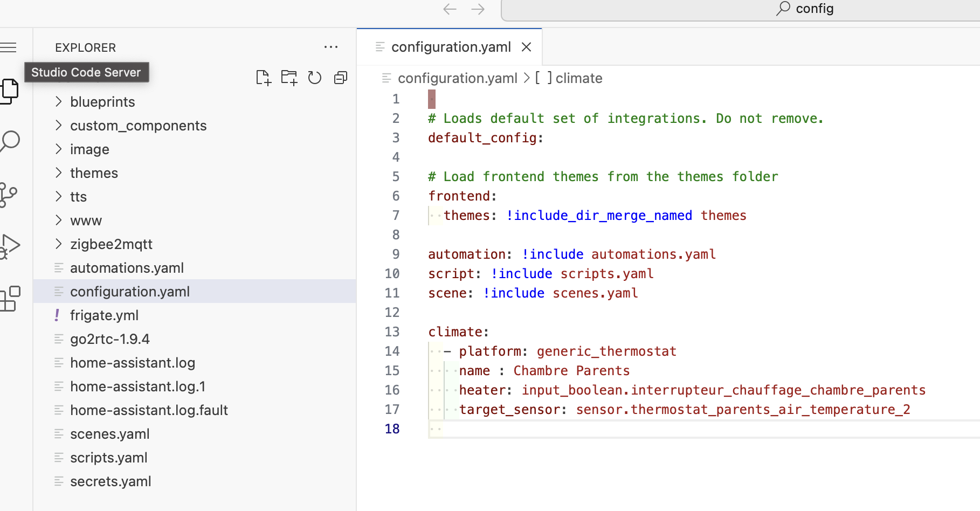This screenshot has height=511, width=980.
Task: Open the hamburger application menu
Action: click(8, 47)
